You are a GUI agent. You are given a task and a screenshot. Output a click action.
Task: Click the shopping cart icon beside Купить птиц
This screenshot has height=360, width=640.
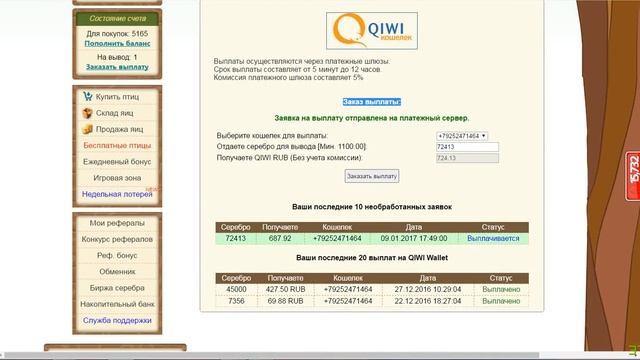(x=87, y=96)
